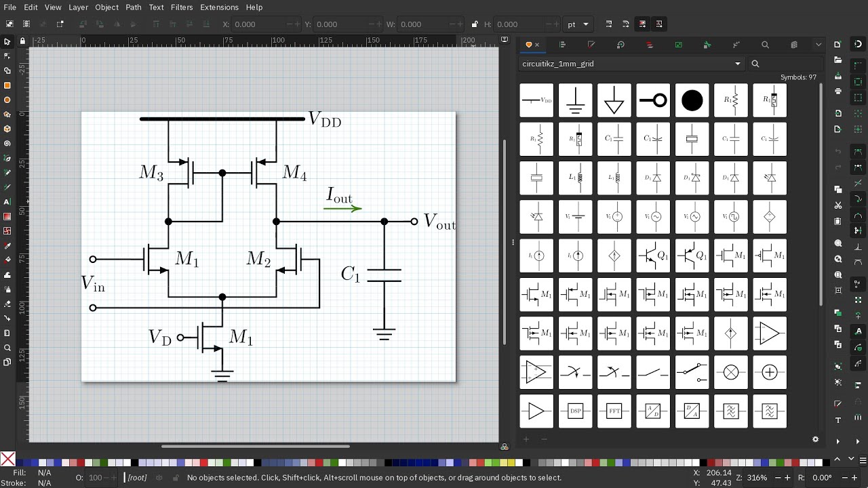Screen dimensions: 868x488
Task: Select the Text tool in toolbox
Action: 7,202
